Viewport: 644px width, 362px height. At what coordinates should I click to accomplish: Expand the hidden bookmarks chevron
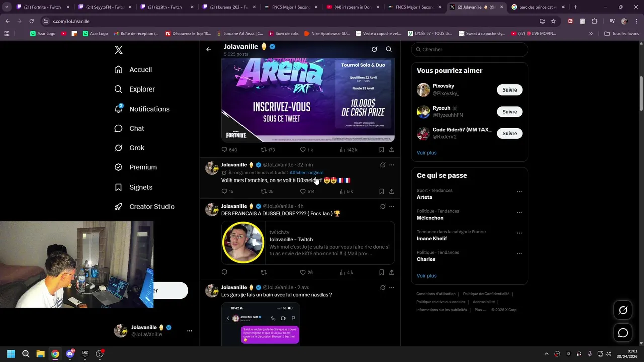pos(591,34)
